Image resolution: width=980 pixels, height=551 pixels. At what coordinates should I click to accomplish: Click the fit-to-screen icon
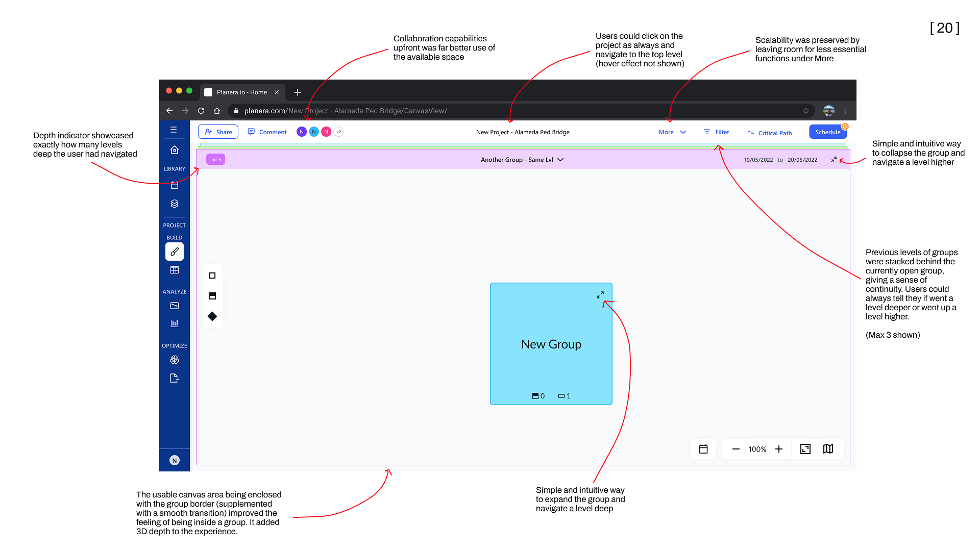pos(805,449)
